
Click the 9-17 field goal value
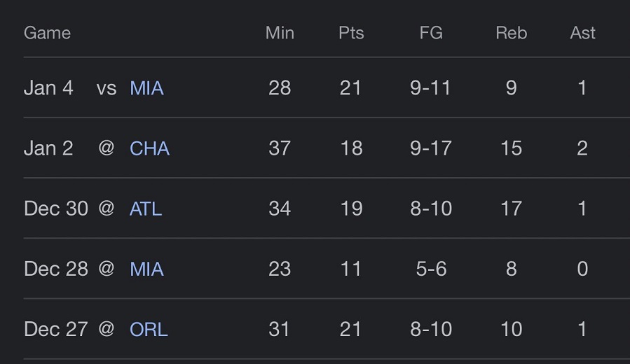(x=431, y=148)
